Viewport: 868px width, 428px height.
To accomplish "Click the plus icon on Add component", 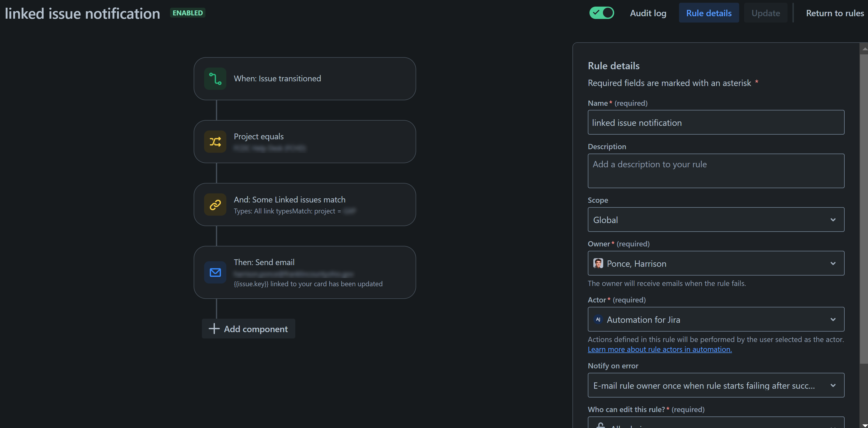I will [x=214, y=329].
